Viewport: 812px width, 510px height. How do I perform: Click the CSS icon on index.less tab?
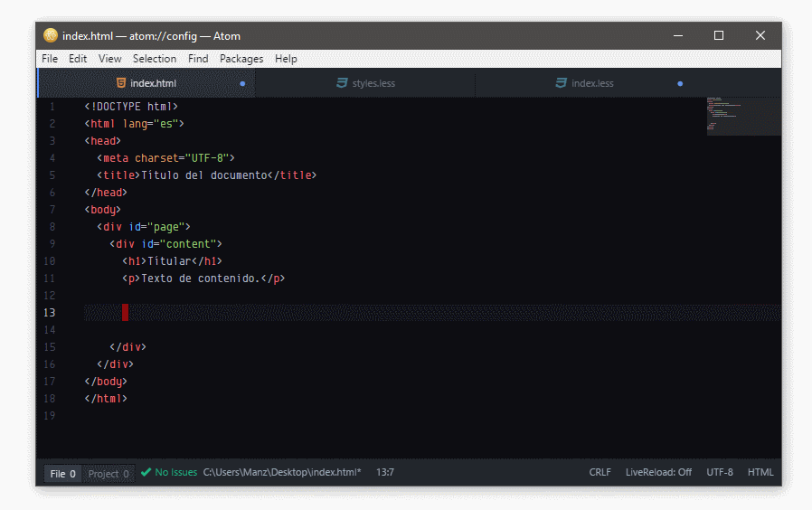(x=561, y=83)
